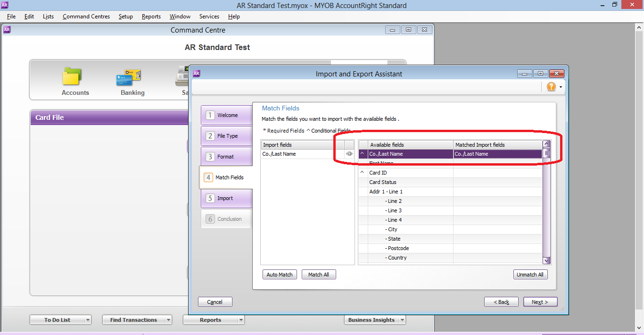644x335 pixels.
Task: Click the Unmatch All button
Action: click(x=530, y=275)
